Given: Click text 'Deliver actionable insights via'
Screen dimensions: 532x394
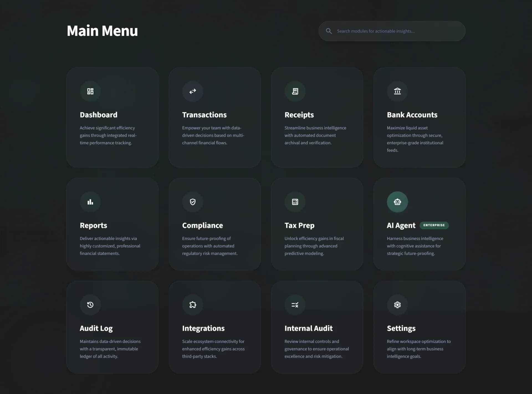Looking at the screenshot, I should click(108, 238).
